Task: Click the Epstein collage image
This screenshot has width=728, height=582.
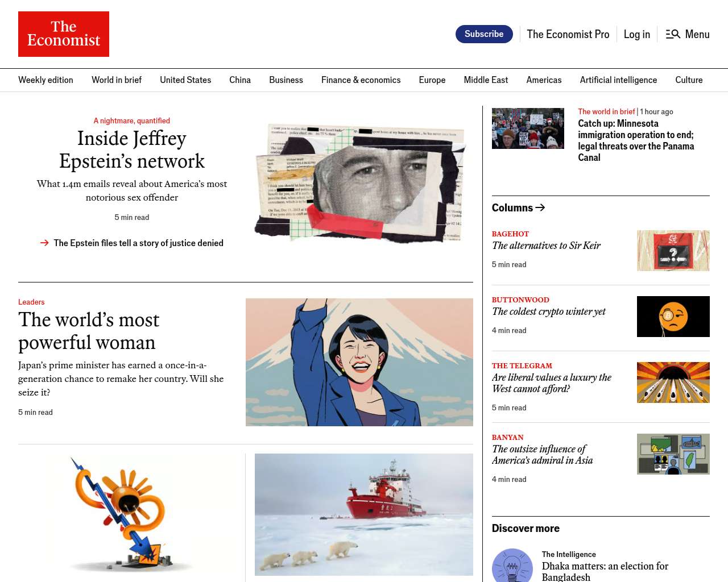Action: pos(361,183)
